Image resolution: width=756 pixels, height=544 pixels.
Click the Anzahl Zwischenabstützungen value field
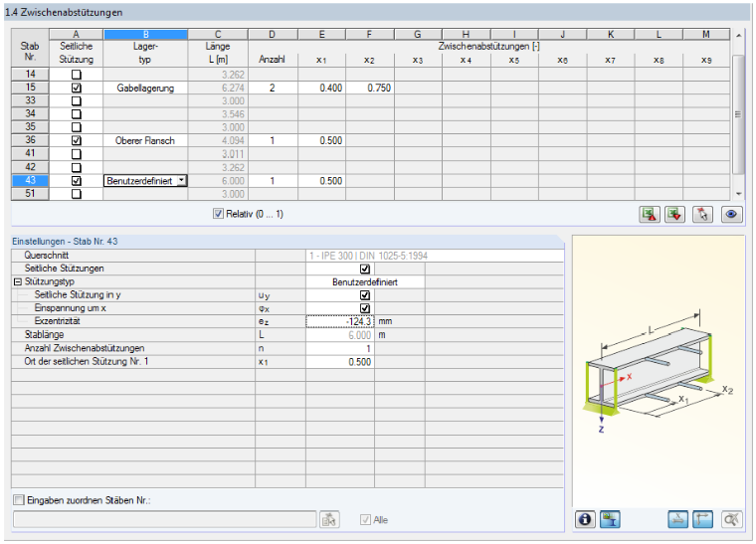(340, 348)
